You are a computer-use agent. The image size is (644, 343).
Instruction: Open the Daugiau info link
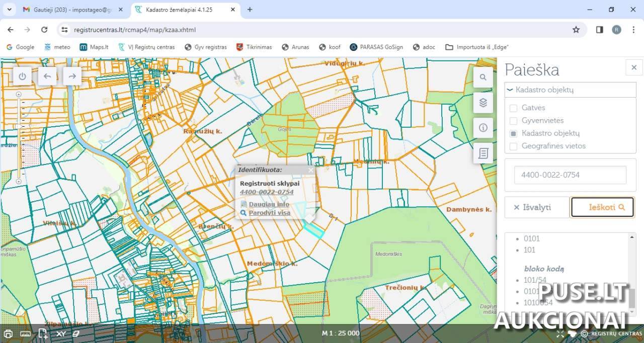click(x=269, y=204)
